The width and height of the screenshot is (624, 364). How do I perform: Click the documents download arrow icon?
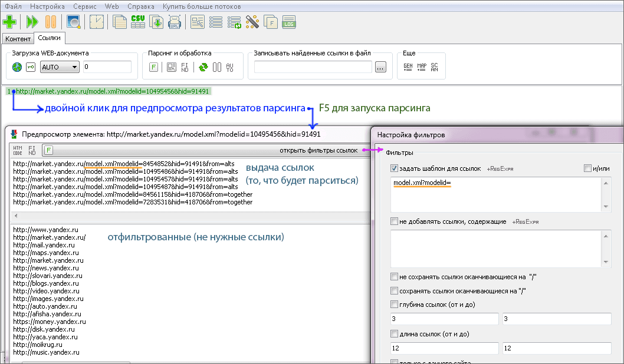(x=156, y=22)
